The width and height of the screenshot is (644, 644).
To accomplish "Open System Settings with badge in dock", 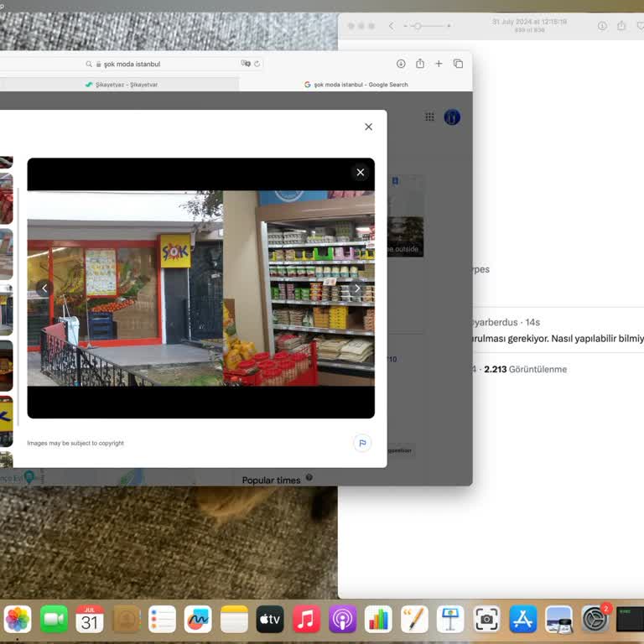I will click(x=595, y=620).
